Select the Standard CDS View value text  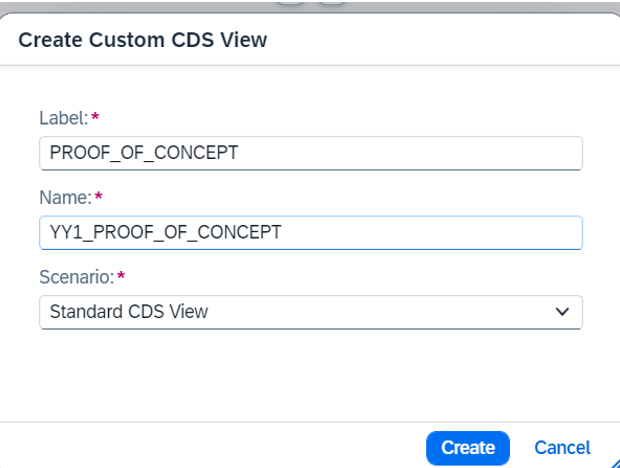coord(129,312)
